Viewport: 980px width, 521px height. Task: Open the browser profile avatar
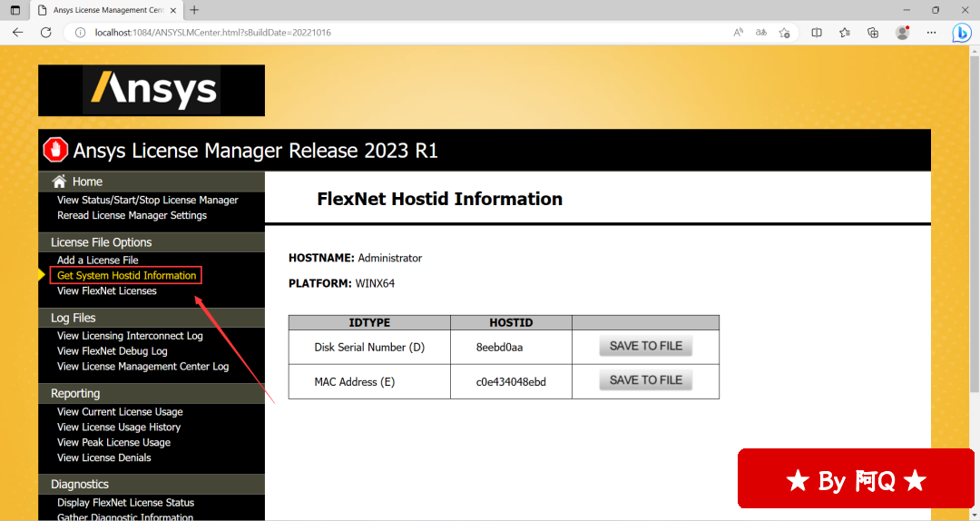point(902,33)
